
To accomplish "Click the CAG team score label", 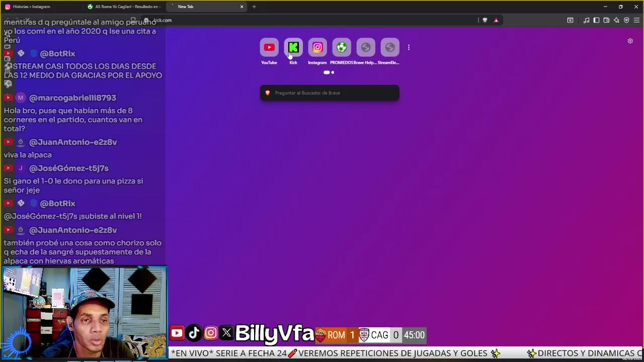I will pyautogui.click(x=379, y=335).
